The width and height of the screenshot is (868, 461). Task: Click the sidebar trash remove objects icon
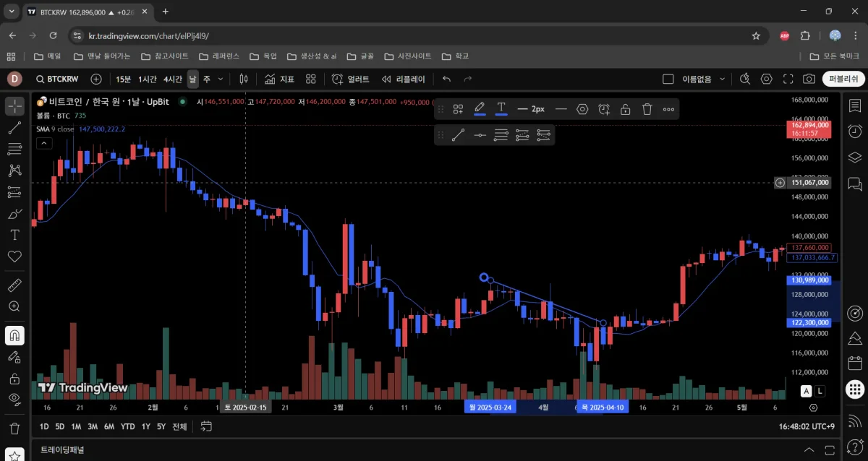point(14,428)
